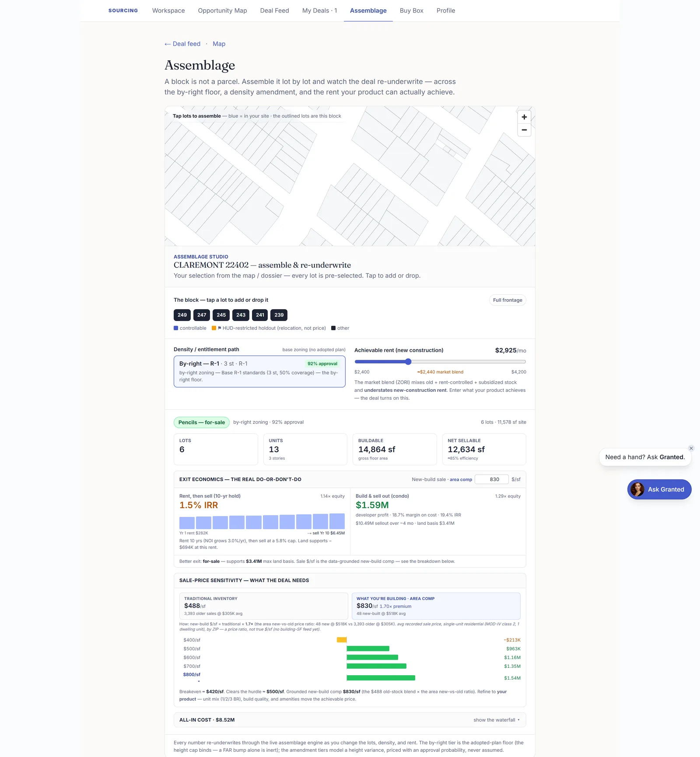Click the new-build sale $/sf input

(x=492, y=479)
